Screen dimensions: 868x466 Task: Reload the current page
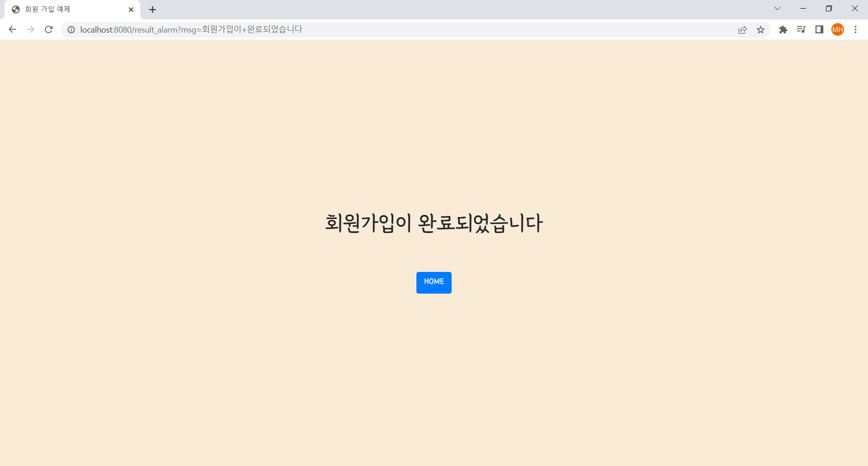point(48,29)
